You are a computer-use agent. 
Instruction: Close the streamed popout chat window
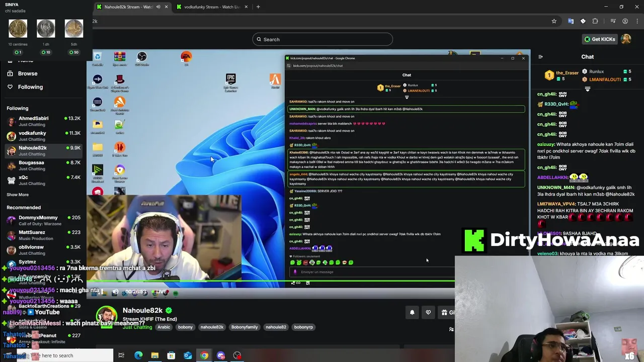[523, 58]
